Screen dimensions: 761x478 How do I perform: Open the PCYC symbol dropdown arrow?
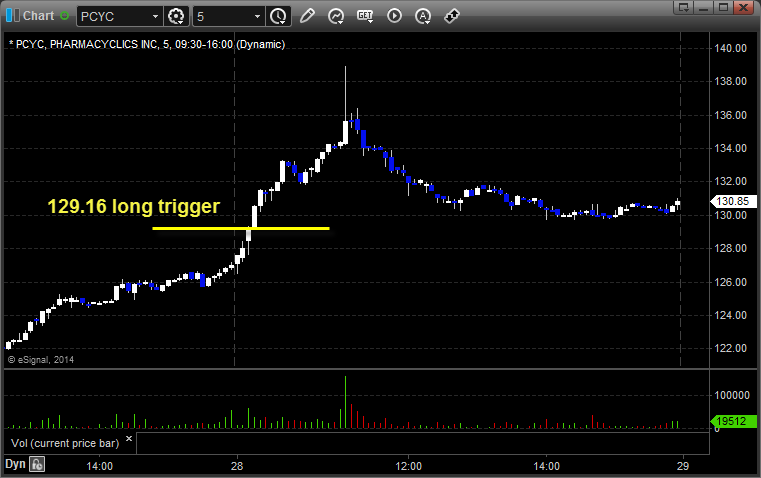coord(155,16)
